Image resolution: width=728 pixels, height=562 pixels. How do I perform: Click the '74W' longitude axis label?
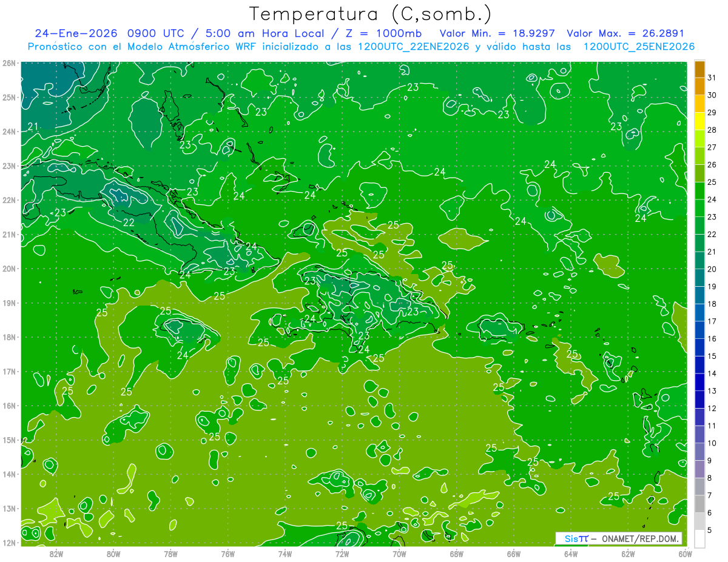coord(285,554)
